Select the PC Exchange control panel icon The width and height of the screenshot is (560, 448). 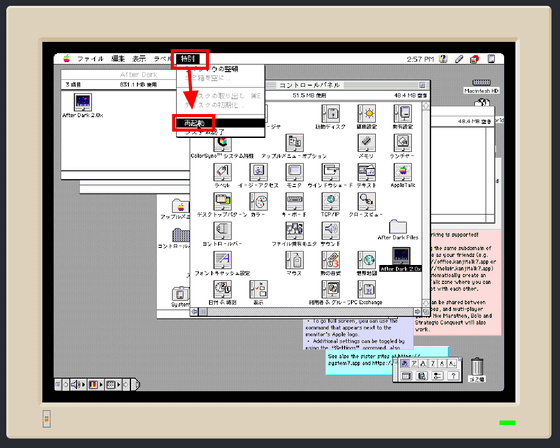click(366, 289)
